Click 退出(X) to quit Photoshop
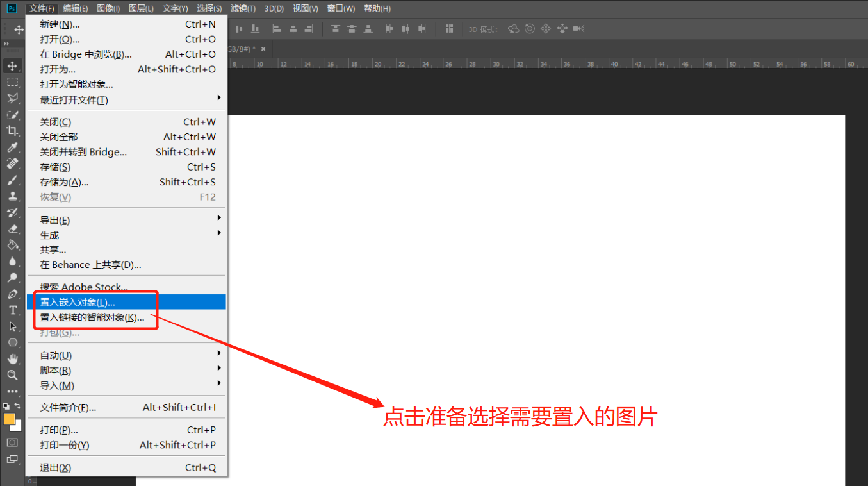The image size is (868, 486). (x=127, y=468)
